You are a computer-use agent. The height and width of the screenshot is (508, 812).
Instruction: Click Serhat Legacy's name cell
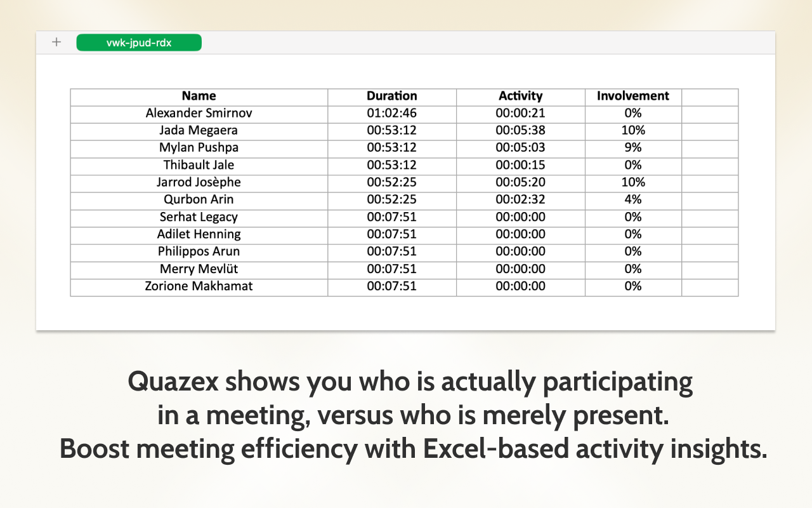(199, 217)
